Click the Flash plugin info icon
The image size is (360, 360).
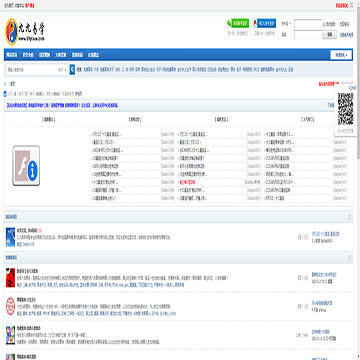pos(26,166)
